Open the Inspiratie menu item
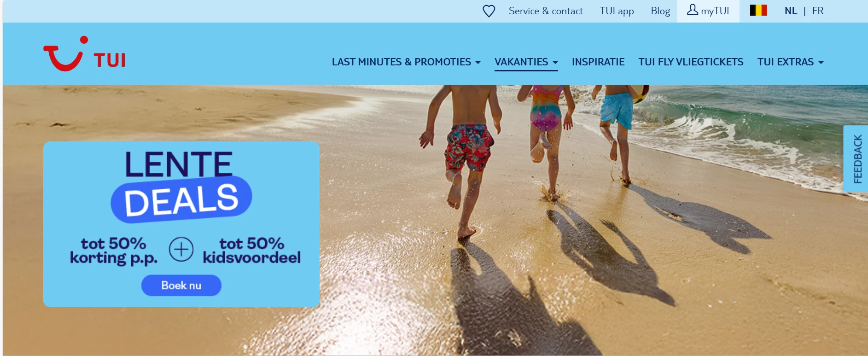 (x=598, y=62)
